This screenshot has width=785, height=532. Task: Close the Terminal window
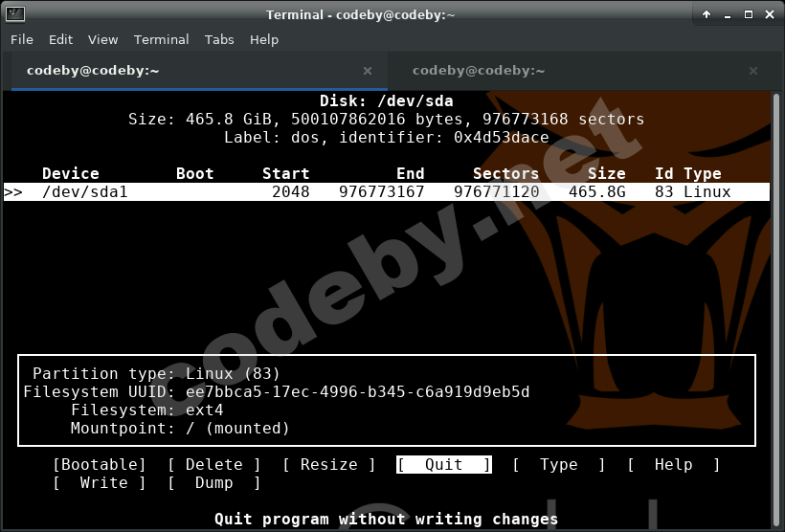click(x=770, y=14)
